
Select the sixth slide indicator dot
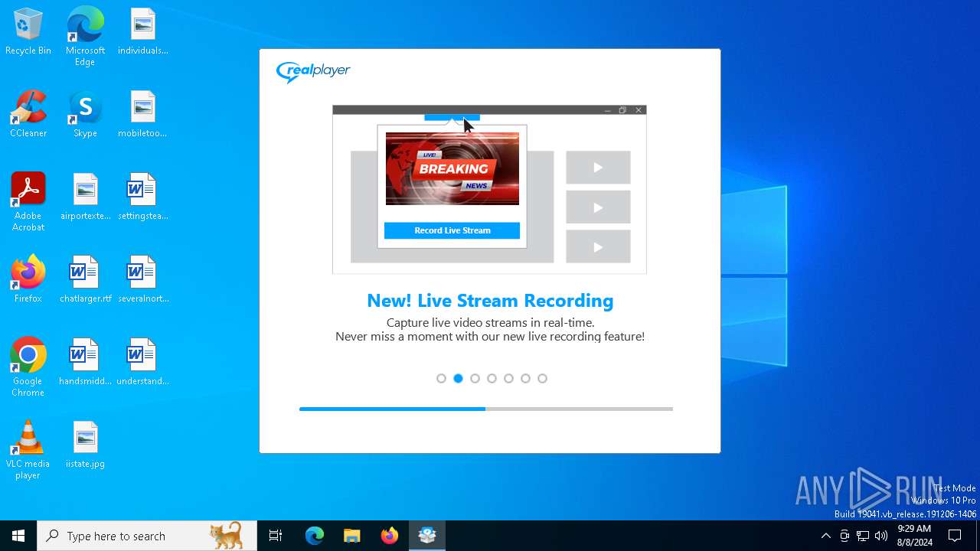(525, 378)
